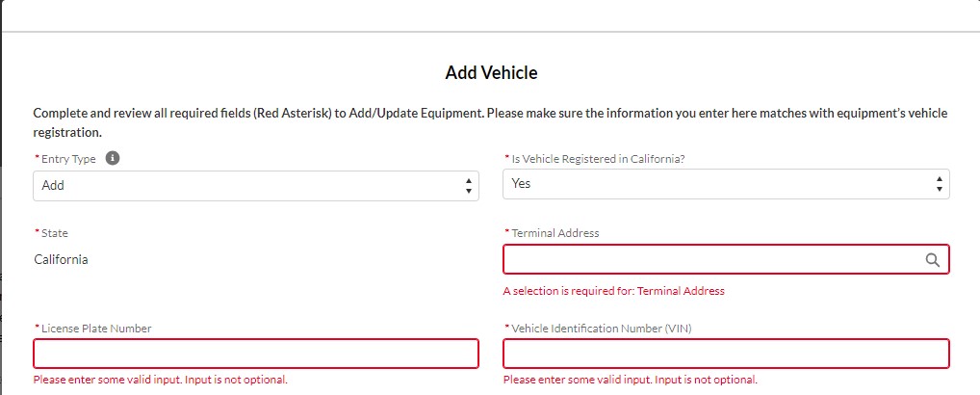Focus the Terminal Address lookup field

point(726,259)
